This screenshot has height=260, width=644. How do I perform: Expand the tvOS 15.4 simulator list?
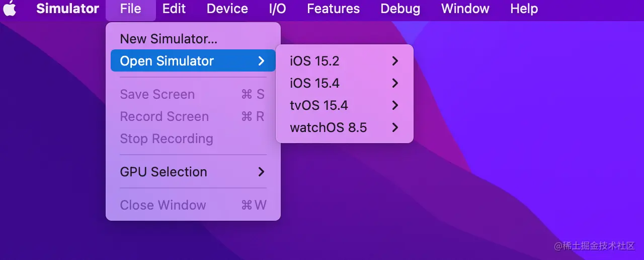click(345, 105)
